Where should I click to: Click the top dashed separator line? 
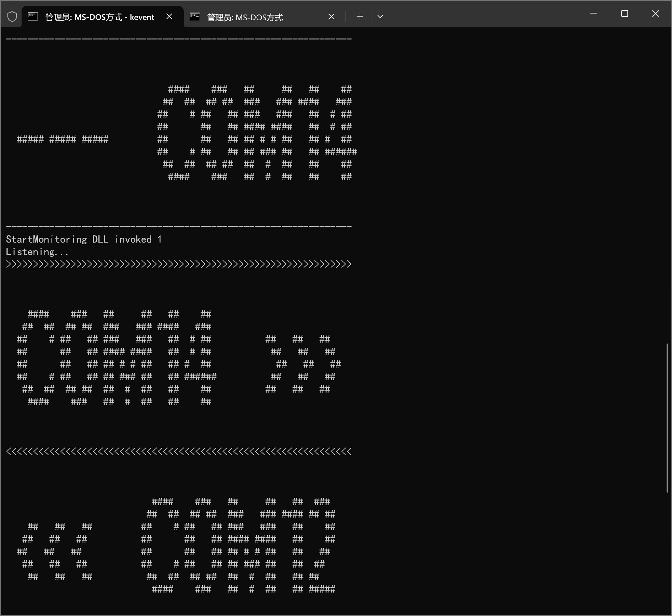[179, 39]
